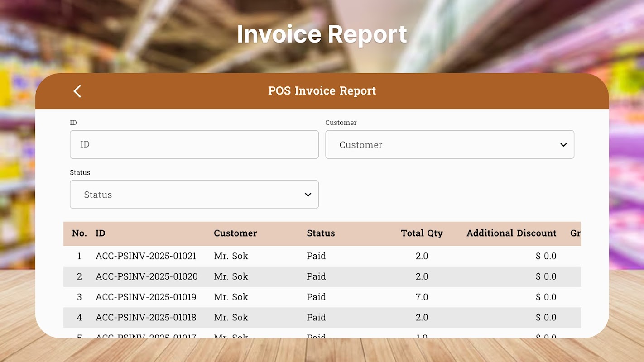
Task: Select invoice ACC-PSINV-2025-01018
Action: (x=146, y=318)
